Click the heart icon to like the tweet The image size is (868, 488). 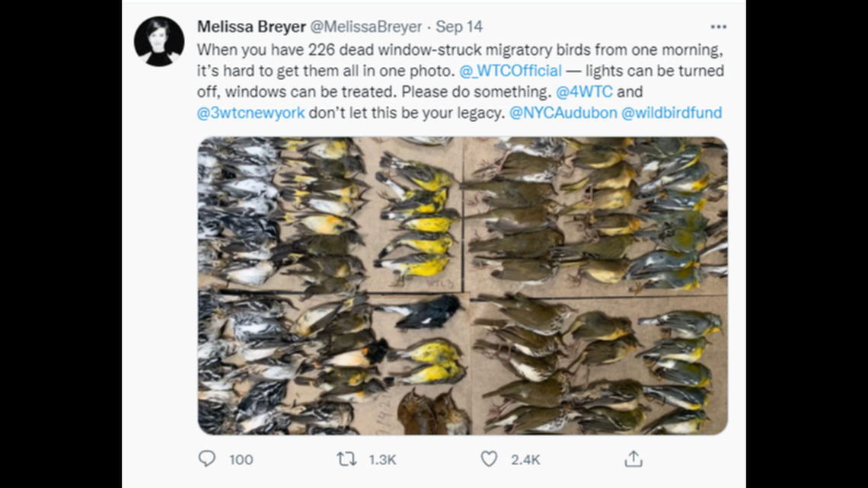[489, 459]
